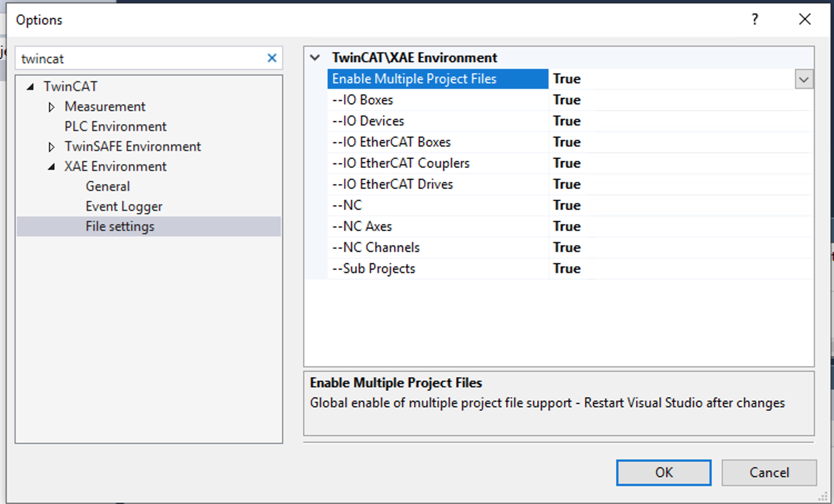Select the True value beside NC Channels
This screenshot has width=834, height=504.
tap(566, 247)
